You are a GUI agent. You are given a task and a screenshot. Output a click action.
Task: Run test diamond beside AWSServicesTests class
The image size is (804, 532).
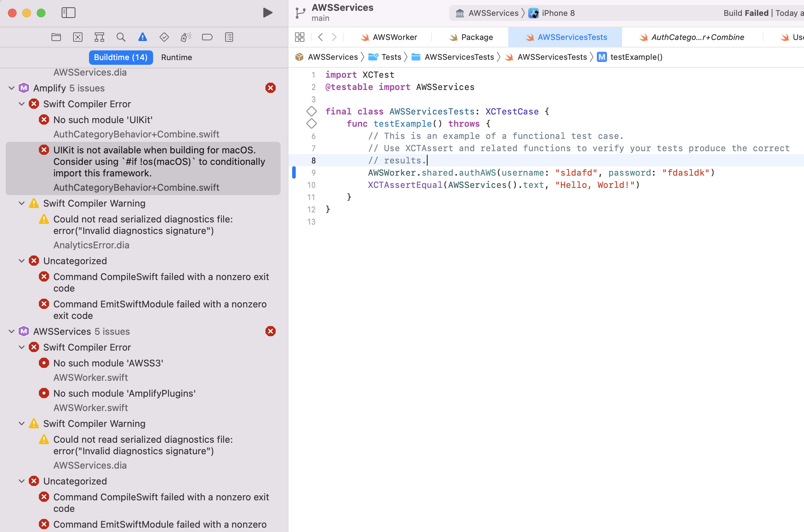pos(312,111)
